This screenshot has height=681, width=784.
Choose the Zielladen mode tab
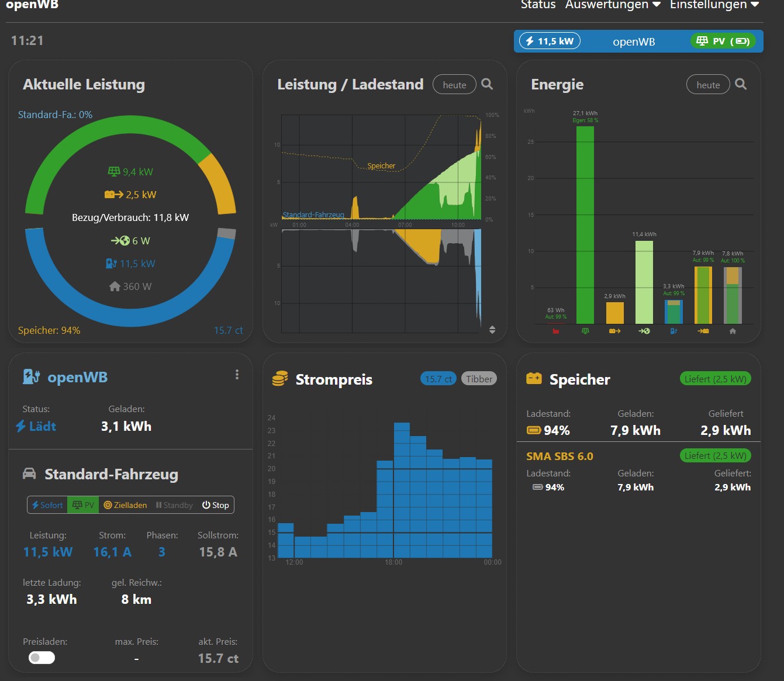tap(125, 505)
